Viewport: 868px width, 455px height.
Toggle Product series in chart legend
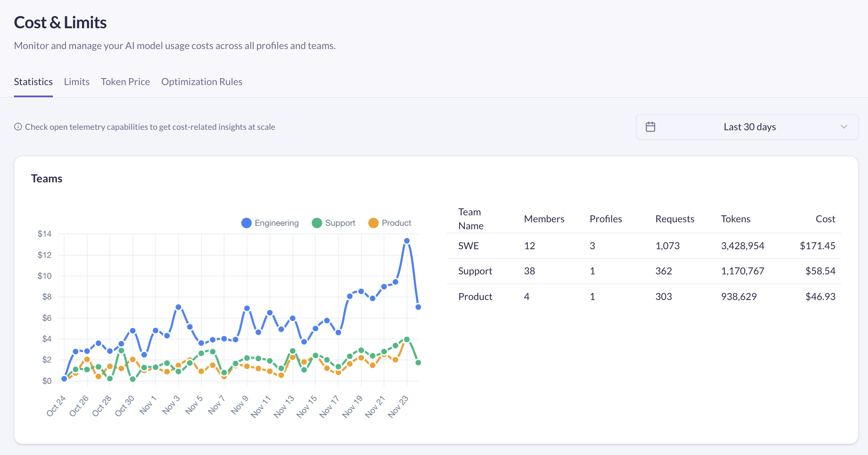(x=396, y=223)
